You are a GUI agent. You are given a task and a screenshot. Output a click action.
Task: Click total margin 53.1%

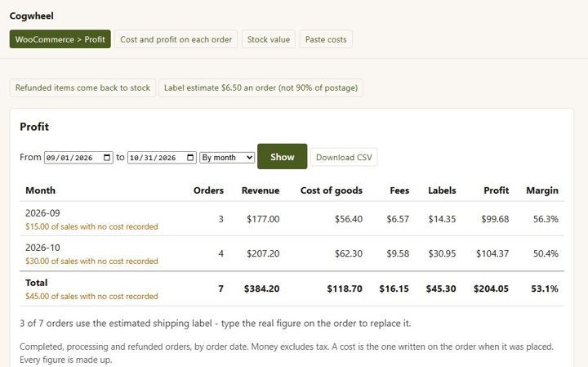545,289
